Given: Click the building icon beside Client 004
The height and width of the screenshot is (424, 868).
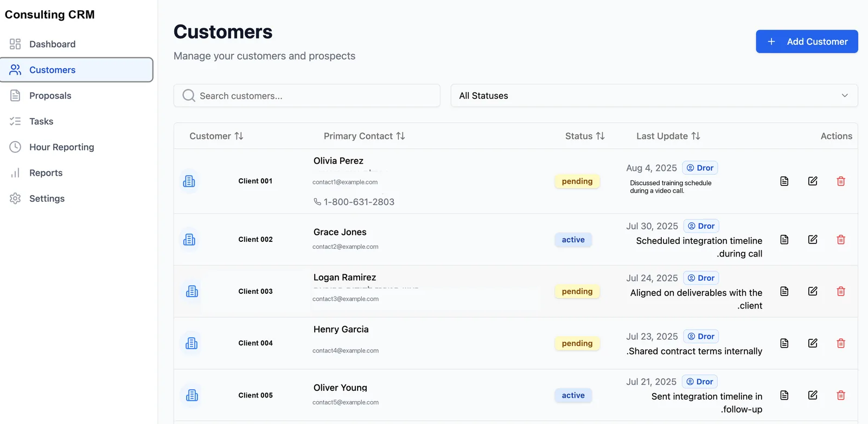Looking at the screenshot, I should [x=192, y=343].
